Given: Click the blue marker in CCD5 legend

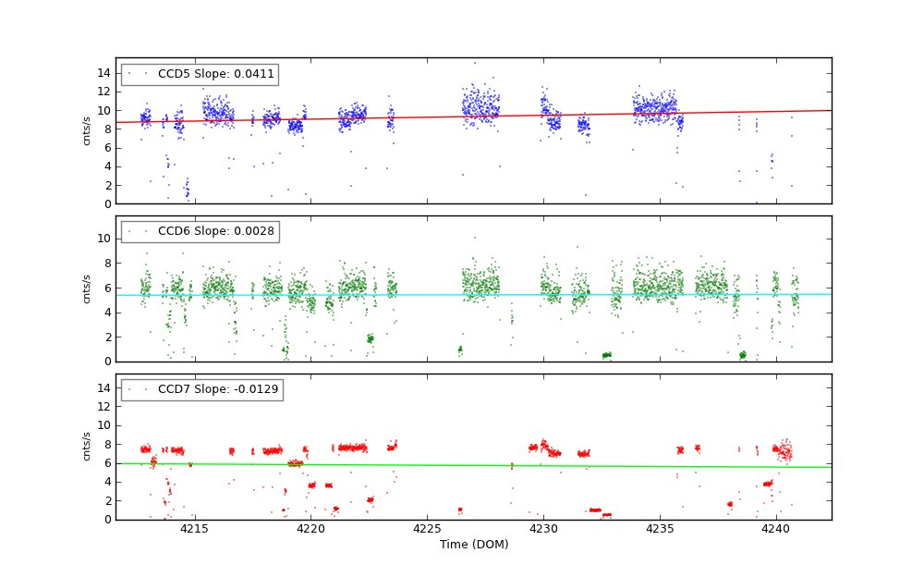Looking at the screenshot, I should click(x=129, y=73).
